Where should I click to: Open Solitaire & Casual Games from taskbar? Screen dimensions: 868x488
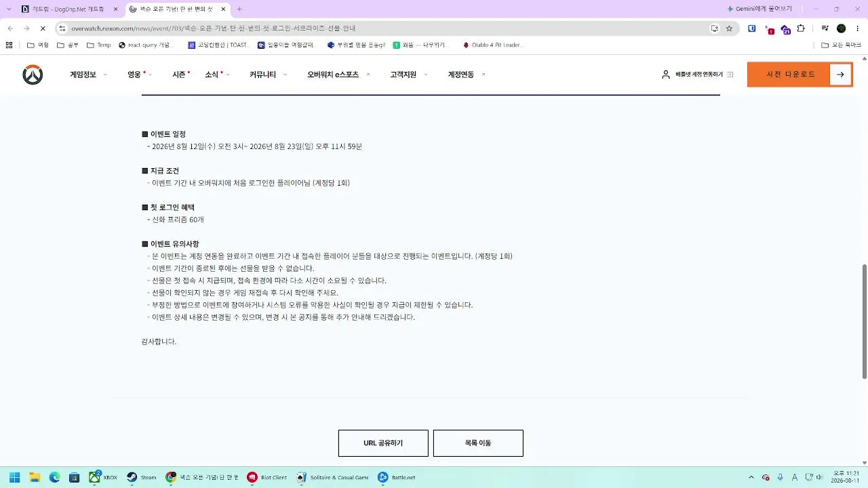(x=332, y=477)
